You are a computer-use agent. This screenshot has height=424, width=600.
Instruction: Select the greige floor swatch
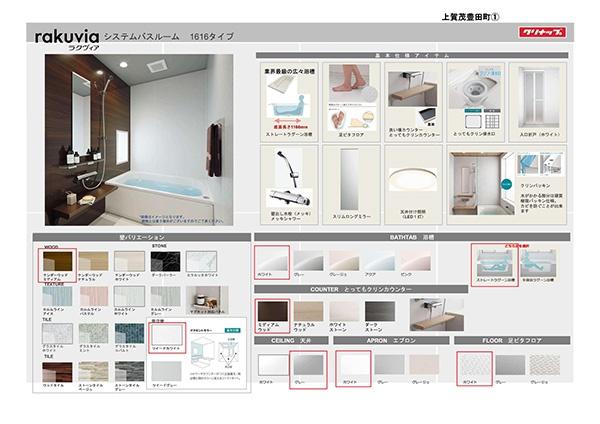tap(545, 365)
